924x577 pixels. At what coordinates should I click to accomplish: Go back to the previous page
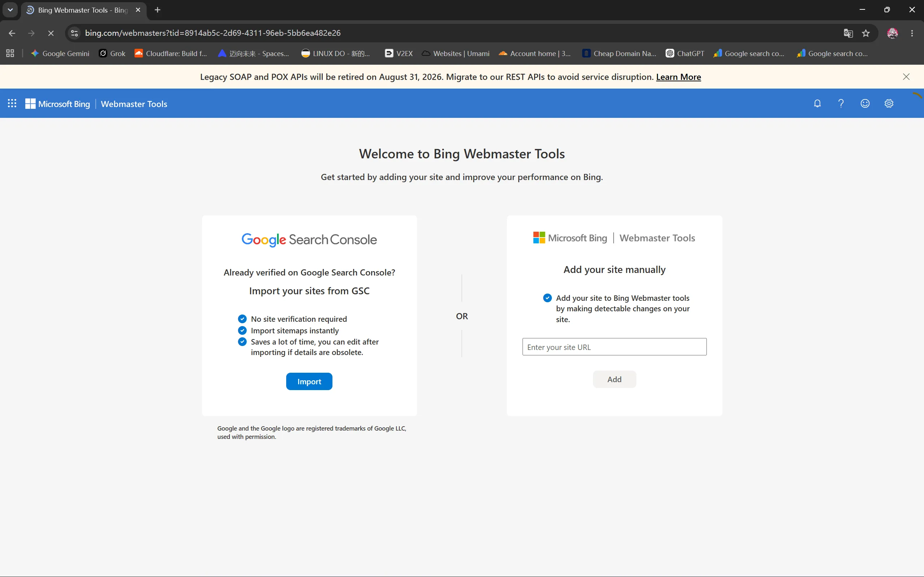click(12, 33)
